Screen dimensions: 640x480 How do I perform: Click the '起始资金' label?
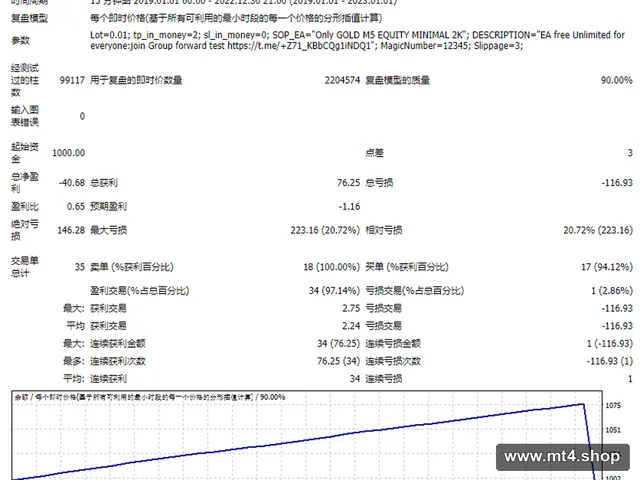pyautogui.click(x=24, y=153)
